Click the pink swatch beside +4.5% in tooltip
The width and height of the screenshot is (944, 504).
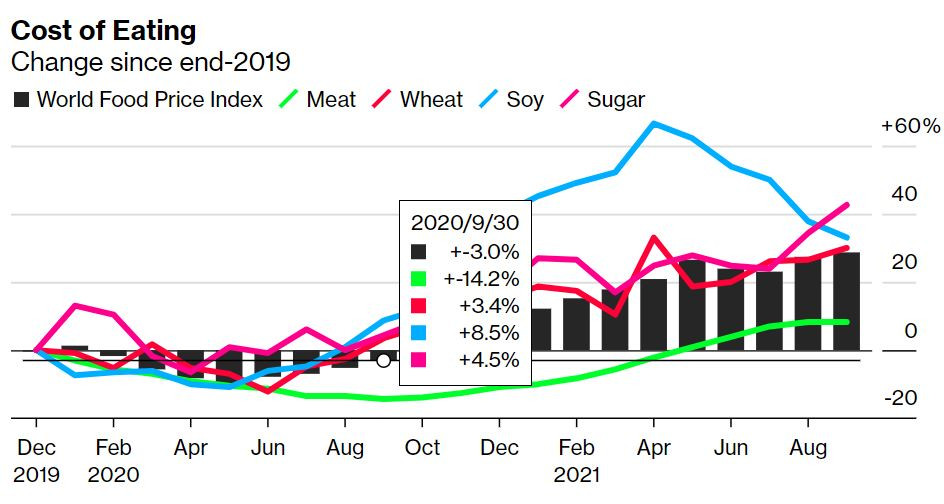(418, 359)
